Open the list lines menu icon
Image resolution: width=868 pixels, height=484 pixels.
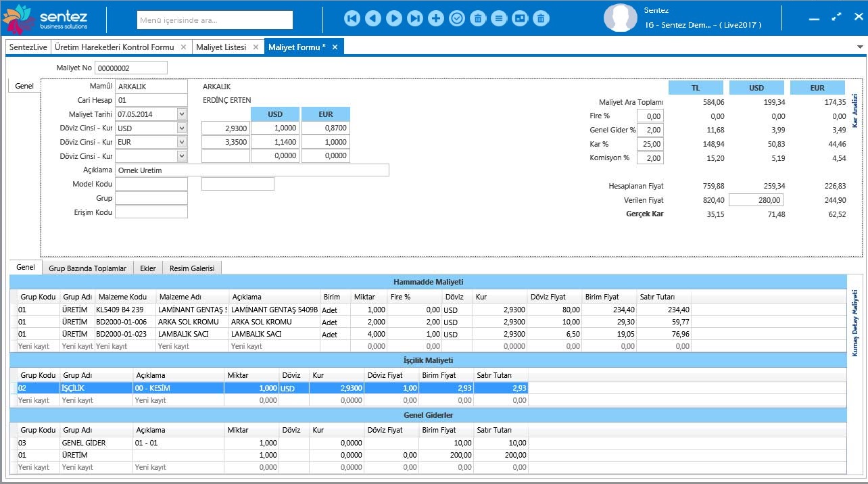pos(499,18)
